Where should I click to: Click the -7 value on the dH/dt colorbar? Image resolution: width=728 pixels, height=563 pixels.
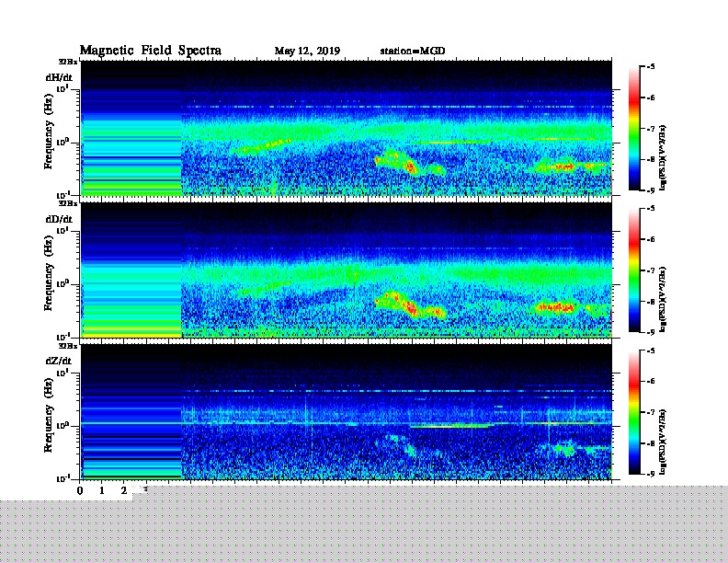tap(651, 129)
